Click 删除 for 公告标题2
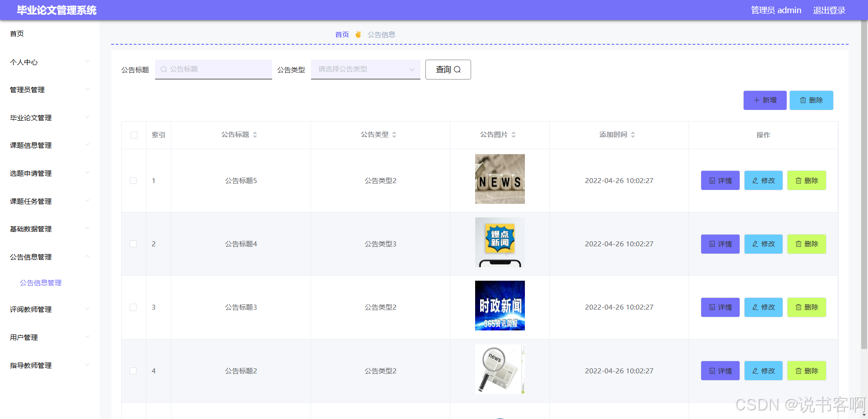 click(807, 371)
